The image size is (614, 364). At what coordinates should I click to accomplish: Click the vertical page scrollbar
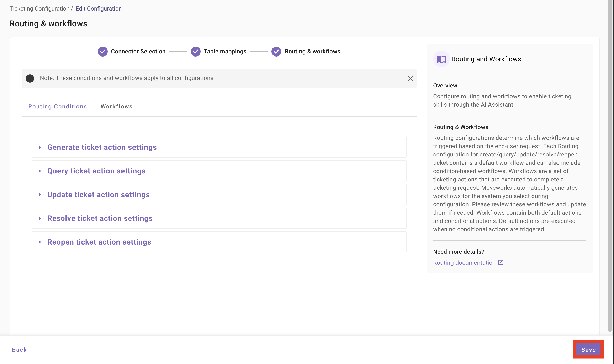[x=610, y=167]
